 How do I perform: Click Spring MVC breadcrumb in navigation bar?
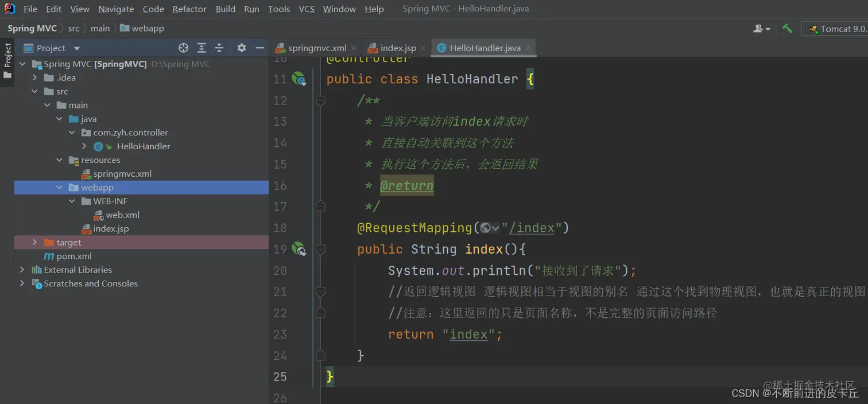(x=32, y=28)
